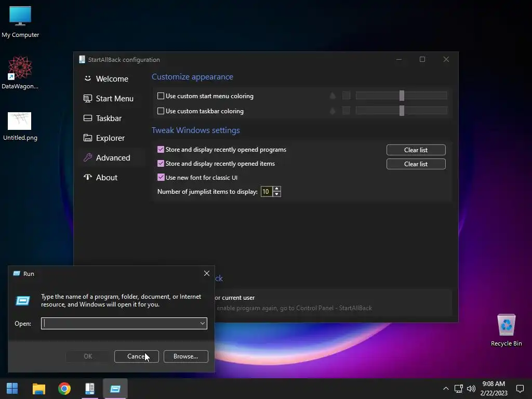Viewport: 532px width, 399px height.
Task: Select the My Computer desktop icon
Action: (x=20, y=22)
